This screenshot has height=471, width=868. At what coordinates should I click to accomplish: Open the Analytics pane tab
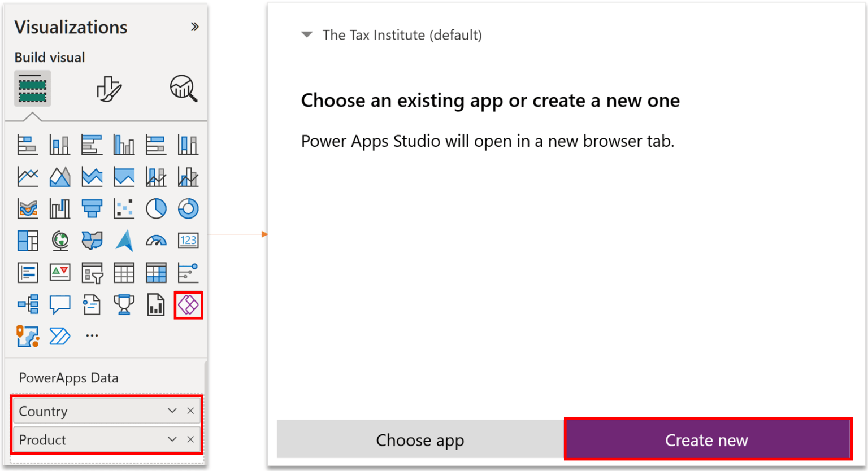click(184, 89)
